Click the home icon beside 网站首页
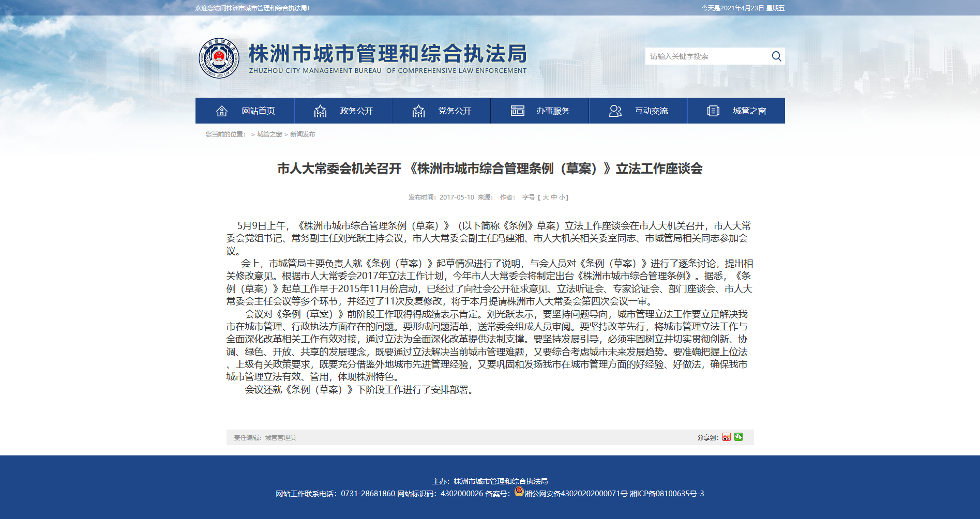This screenshot has height=519, width=980. click(x=222, y=111)
